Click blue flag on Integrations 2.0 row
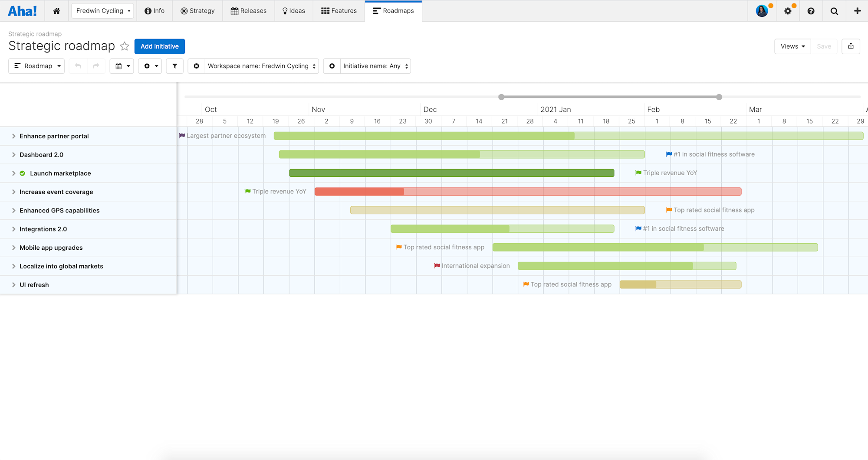This screenshot has width=868, height=460. click(638, 229)
